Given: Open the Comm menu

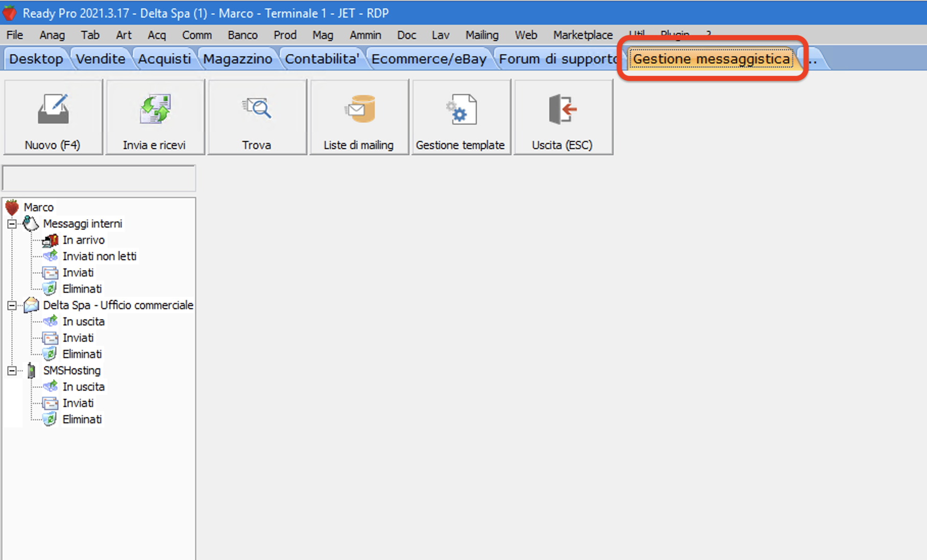Looking at the screenshot, I should [197, 35].
